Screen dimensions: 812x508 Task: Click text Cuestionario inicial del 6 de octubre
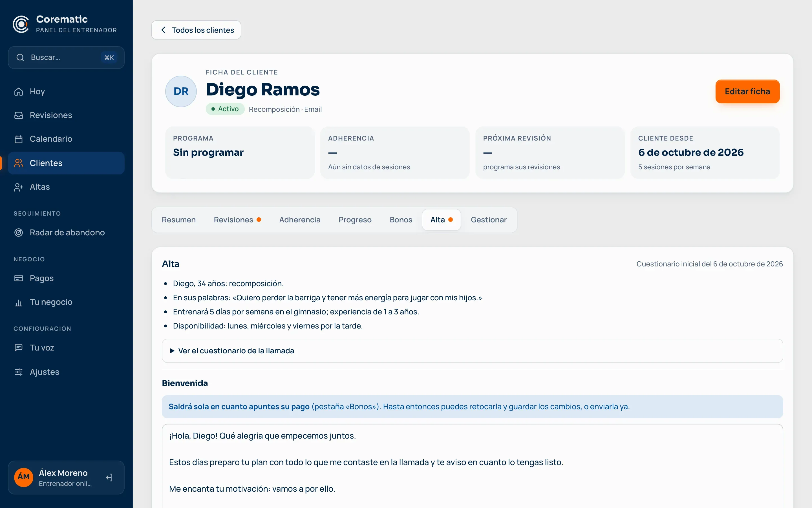tap(709, 264)
